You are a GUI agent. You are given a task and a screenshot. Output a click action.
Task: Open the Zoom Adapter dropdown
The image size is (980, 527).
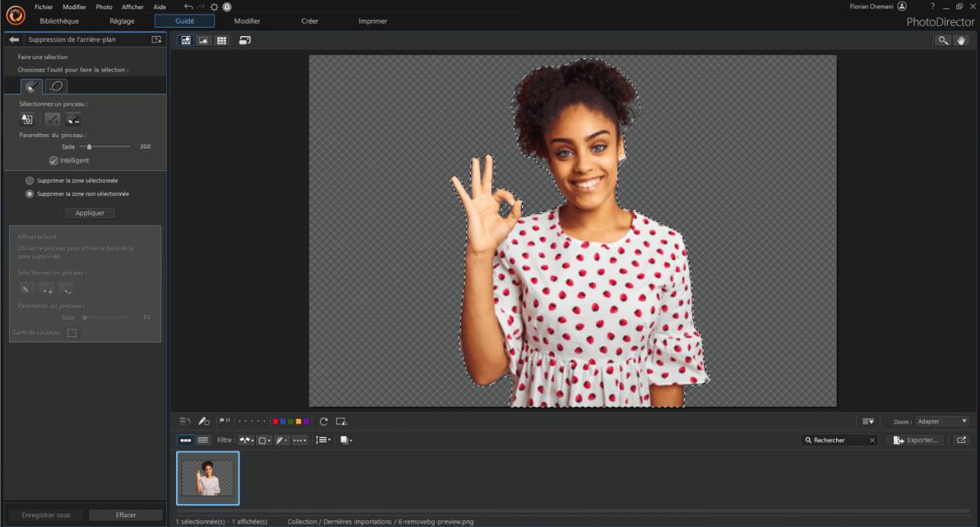tap(942, 421)
